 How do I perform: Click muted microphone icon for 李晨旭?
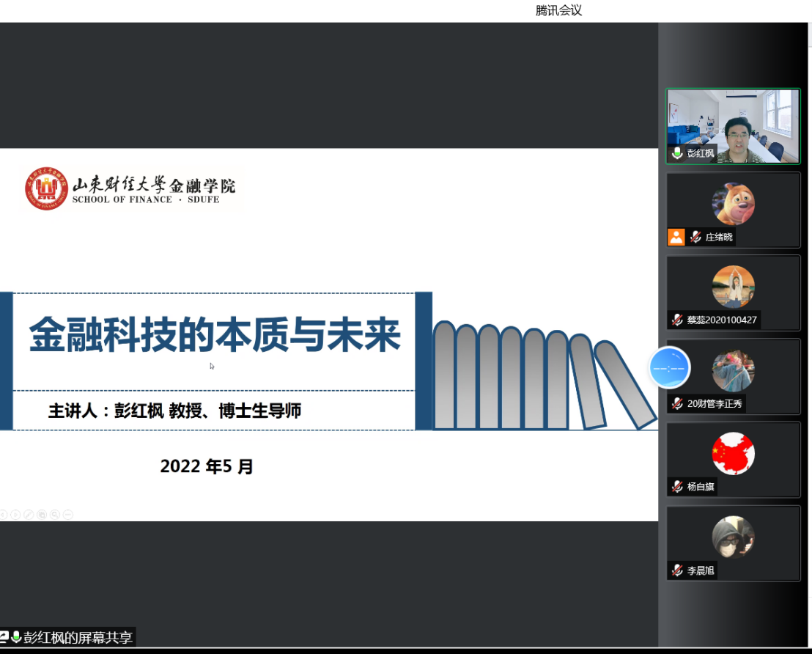678,570
